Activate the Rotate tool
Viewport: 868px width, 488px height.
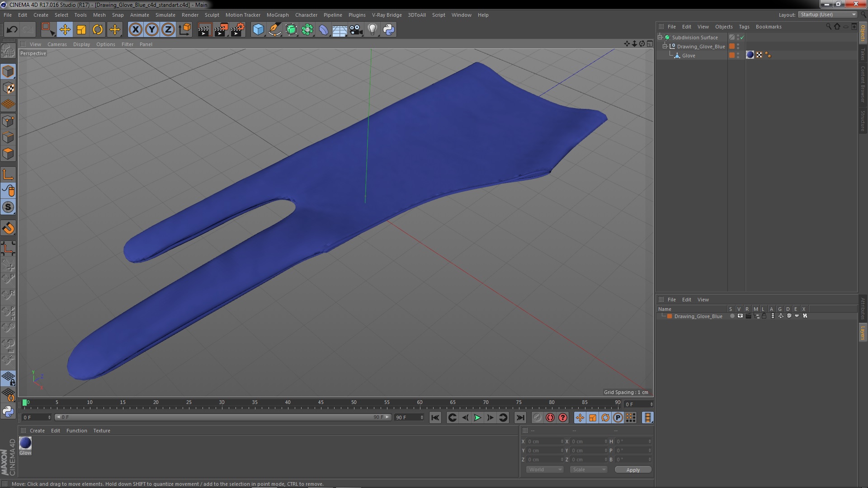98,30
